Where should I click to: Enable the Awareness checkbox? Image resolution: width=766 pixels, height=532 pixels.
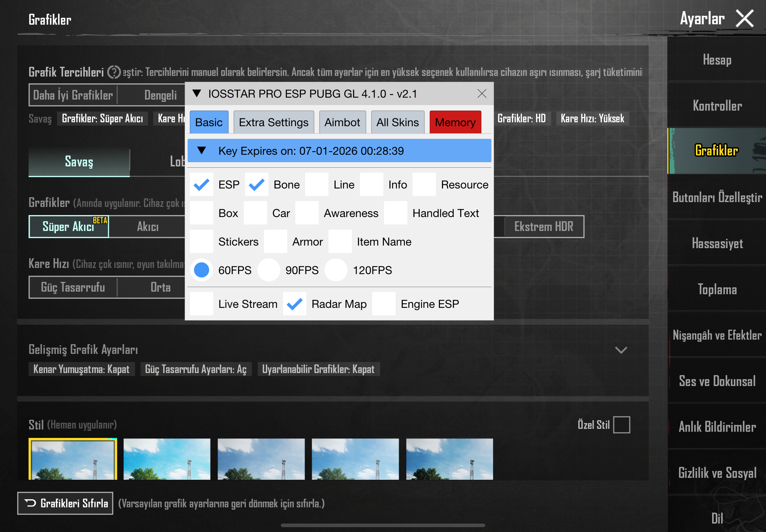pyautogui.click(x=307, y=213)
